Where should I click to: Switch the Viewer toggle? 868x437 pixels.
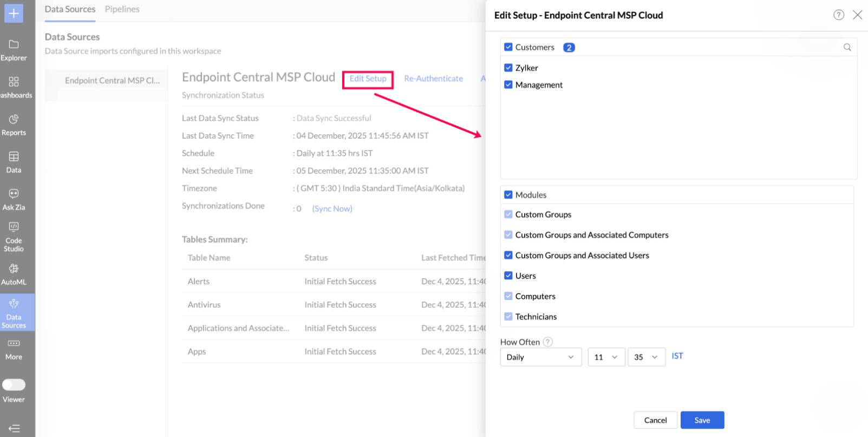tap(14, 384)
